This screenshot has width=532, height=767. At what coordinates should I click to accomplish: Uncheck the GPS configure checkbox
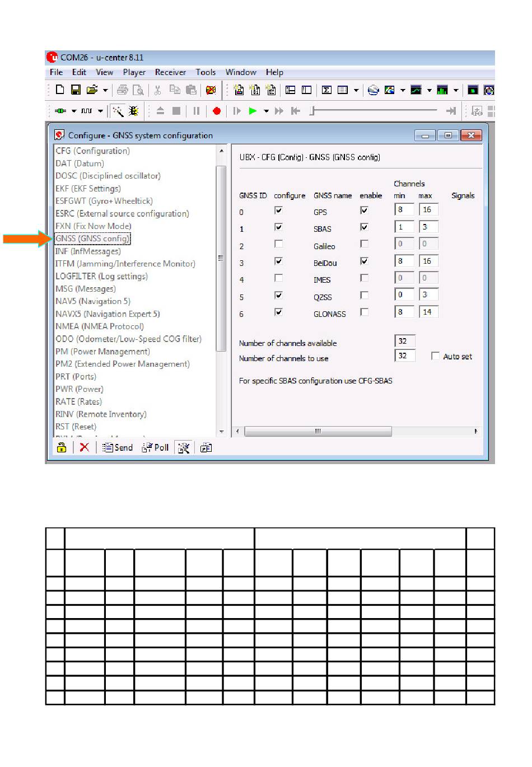278,211
